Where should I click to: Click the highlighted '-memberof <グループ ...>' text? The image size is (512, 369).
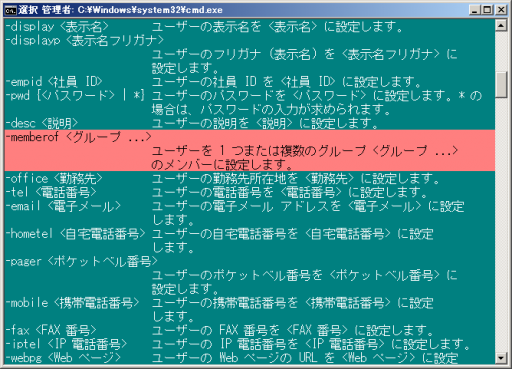pos(78,137)
